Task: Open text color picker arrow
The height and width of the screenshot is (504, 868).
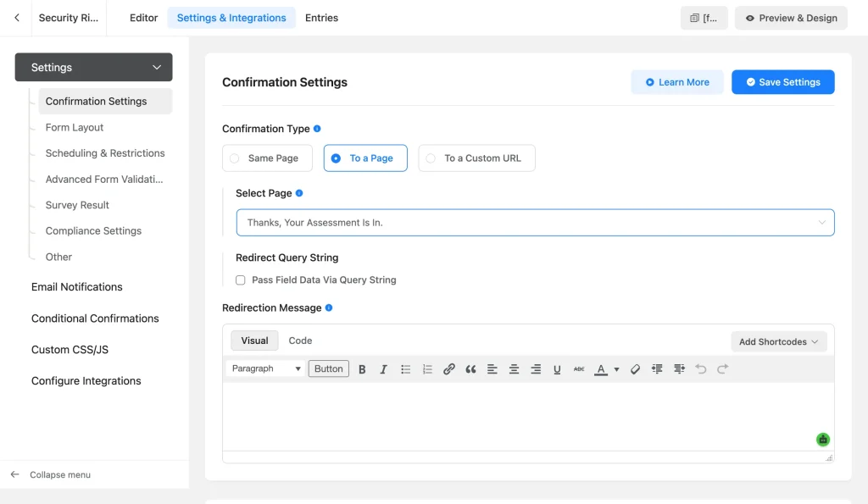Action: pyautogui.click(x=617, y=369)
